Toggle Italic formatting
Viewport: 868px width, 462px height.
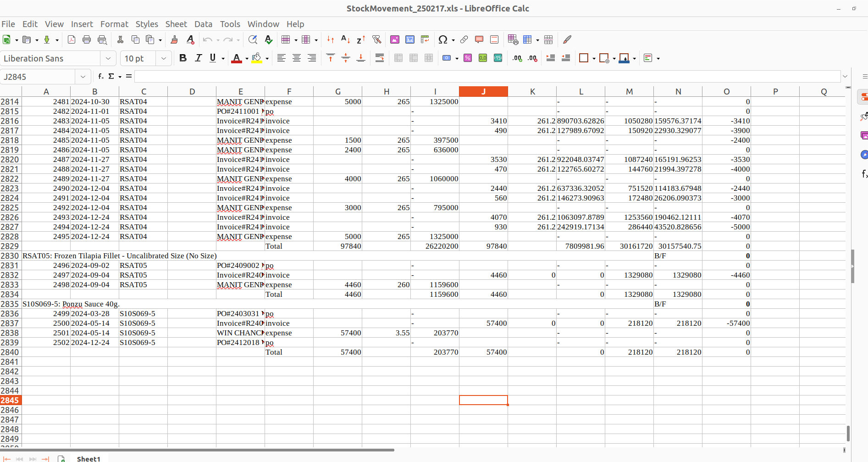tap(198, 58)
